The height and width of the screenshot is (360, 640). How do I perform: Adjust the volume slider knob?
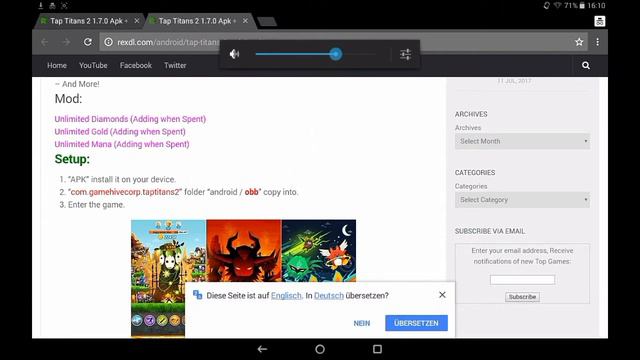click(x=336, y=54)
